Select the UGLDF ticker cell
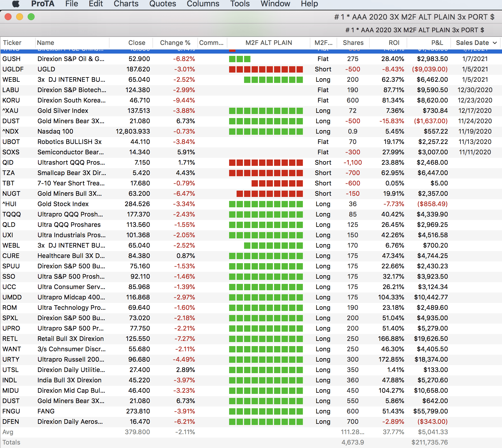 point(13,69)
